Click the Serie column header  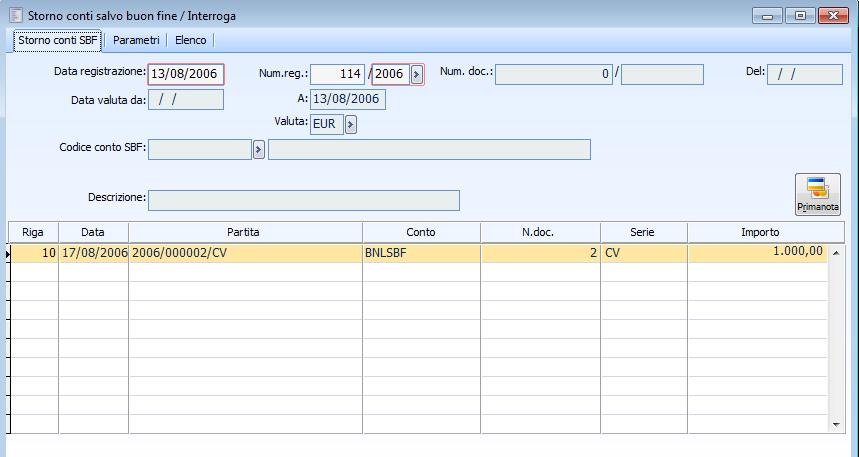click(x=644, y=232)
